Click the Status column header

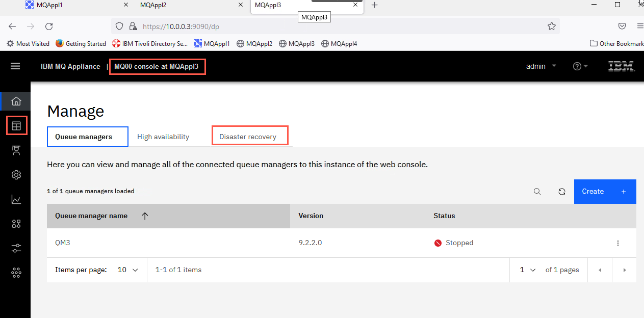444,216
